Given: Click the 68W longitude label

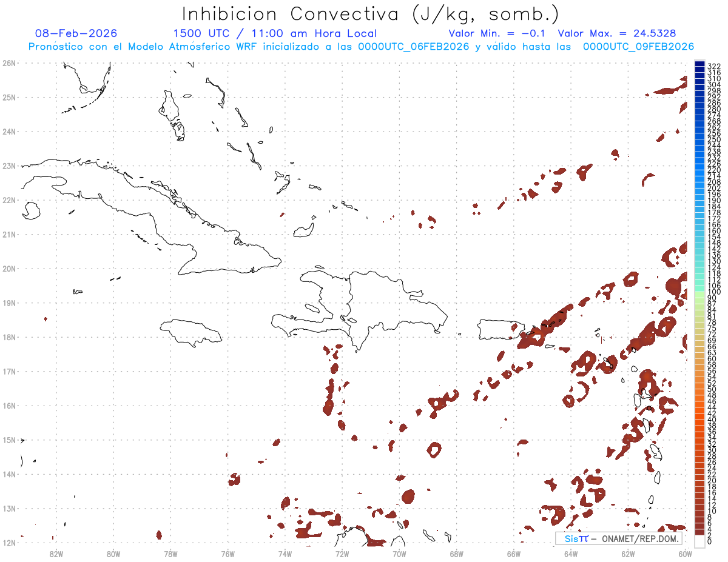Looking at the screenshot, I should 457,554.
